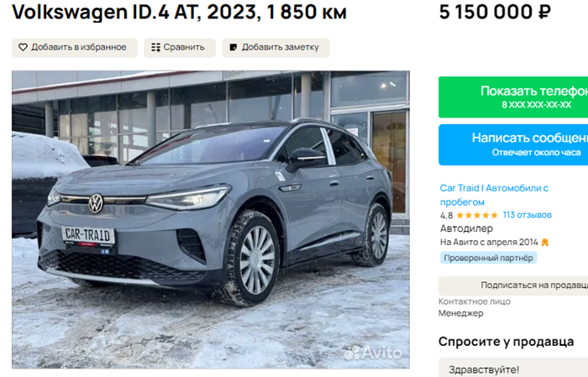This screenshot has width=588, height=377.
Task: Open the Добавить заметку note button
Action: pyautogui.click(x=276, y=48)
